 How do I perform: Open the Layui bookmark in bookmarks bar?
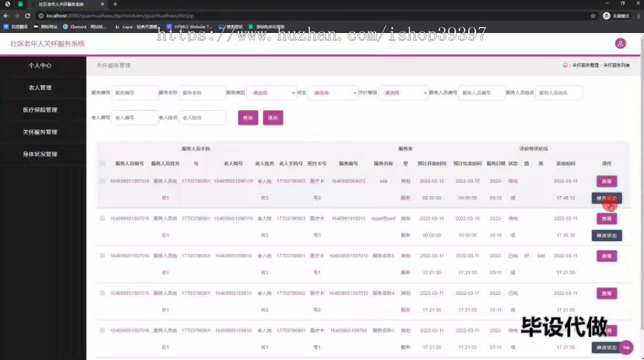coord(137,26)
